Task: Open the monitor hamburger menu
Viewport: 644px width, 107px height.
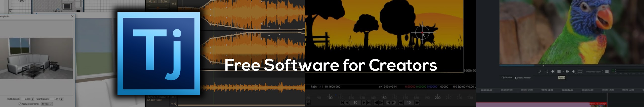Action: pos(607,71)
